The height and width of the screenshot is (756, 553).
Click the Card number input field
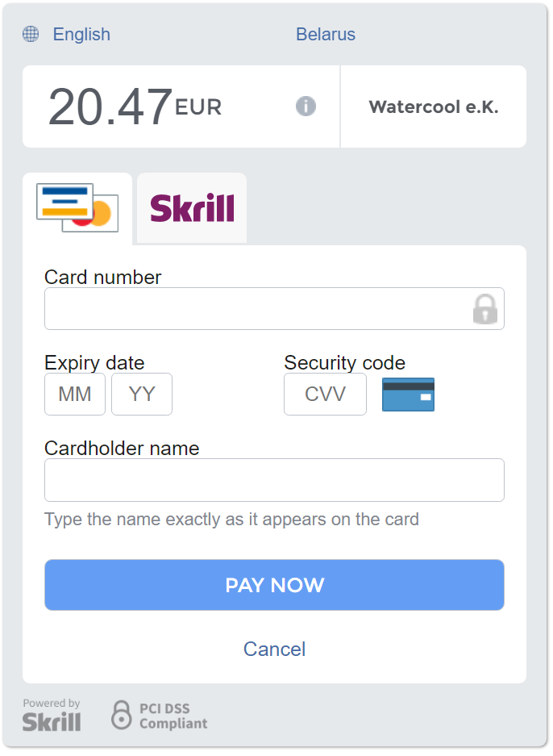click(258, 308)
